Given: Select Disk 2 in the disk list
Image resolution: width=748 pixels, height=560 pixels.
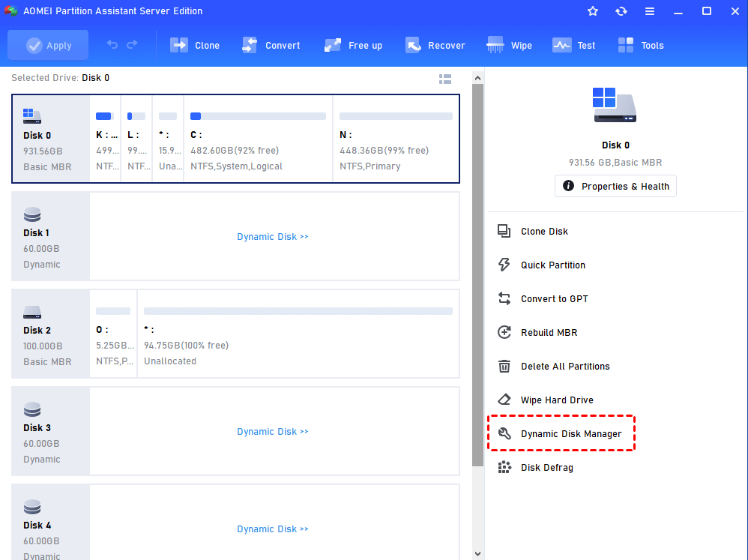Looking at the screenshot, I should click(50, 334).
